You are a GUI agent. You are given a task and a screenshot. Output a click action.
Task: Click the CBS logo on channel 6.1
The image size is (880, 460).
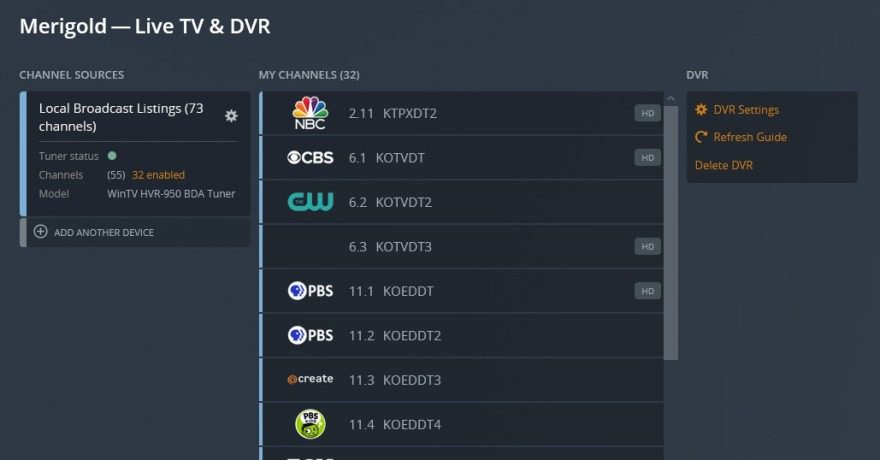[310, 158]
